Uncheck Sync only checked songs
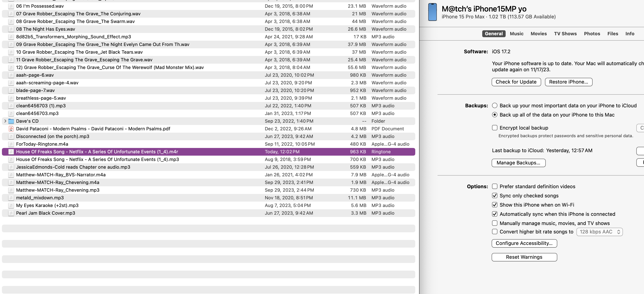Image resolution: width=644 pixels, height=294 pixels. (495, 195)
